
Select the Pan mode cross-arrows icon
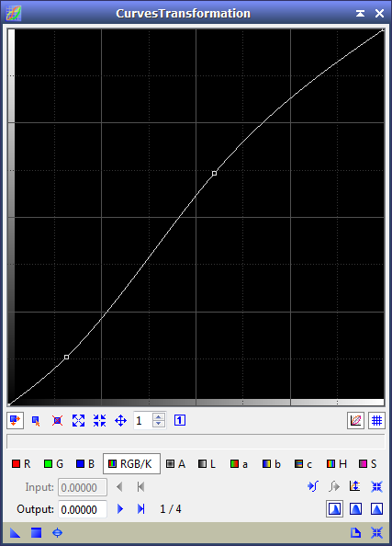[120, 421]
